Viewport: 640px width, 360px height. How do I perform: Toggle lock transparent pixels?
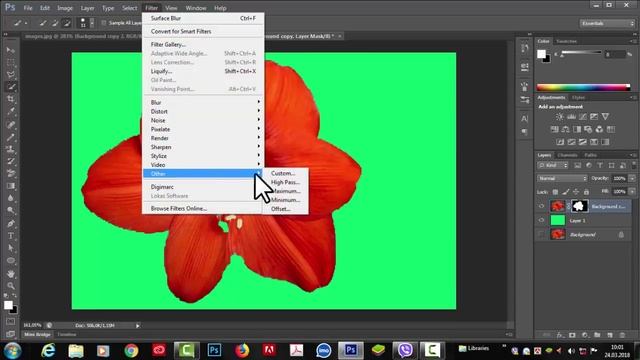tap(555, 192)
